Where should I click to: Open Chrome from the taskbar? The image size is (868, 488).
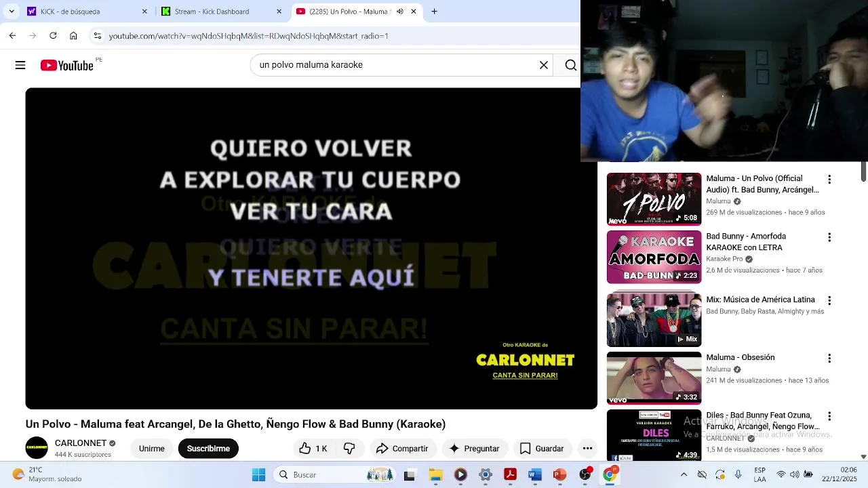(x=609, y=475)
